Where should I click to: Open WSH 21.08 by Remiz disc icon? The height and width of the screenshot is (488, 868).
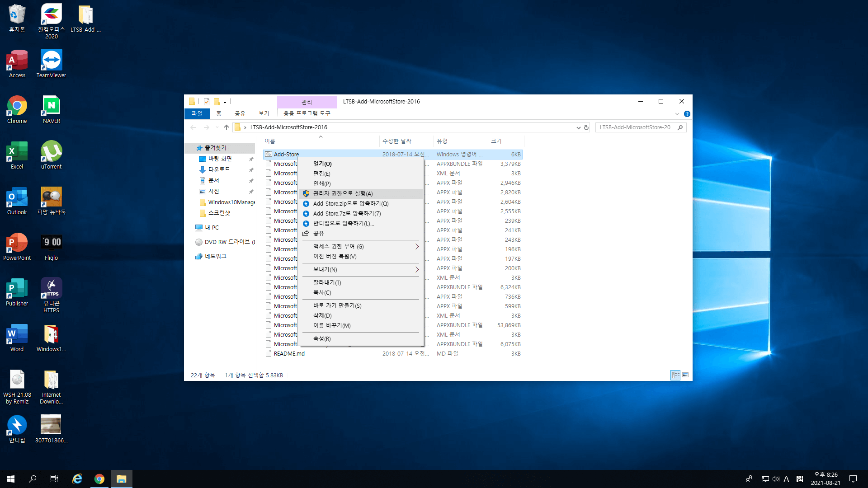(17, 386)
